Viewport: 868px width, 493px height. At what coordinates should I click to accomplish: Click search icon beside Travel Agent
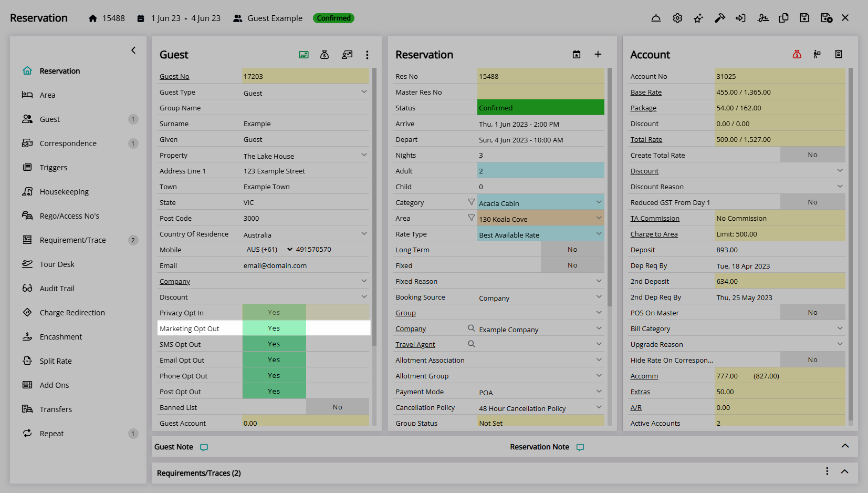[472, 344]
